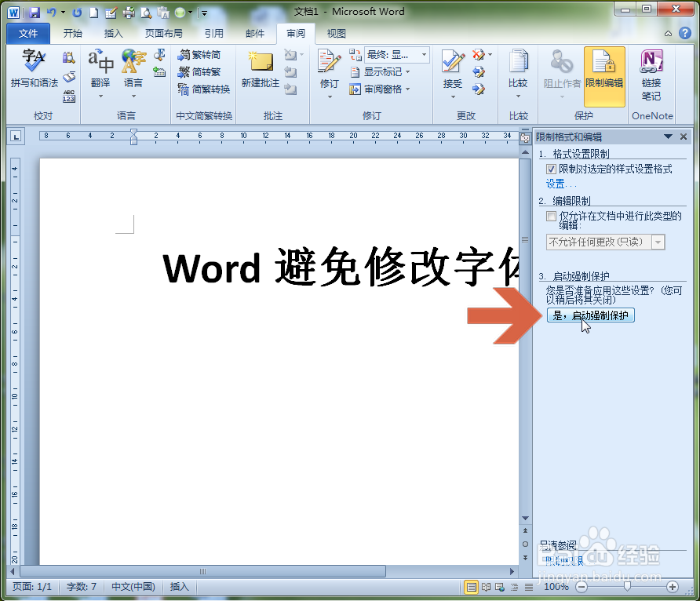700x601 pixels.
Task: Click the horizontal scrollbar thumb
Action: pos(203,571)
